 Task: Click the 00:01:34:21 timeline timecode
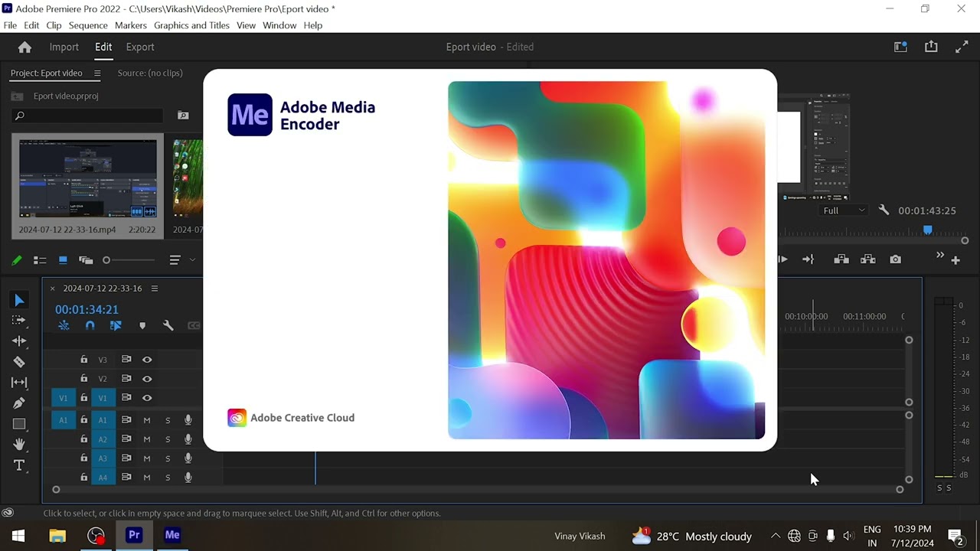(x=87, y=309)
